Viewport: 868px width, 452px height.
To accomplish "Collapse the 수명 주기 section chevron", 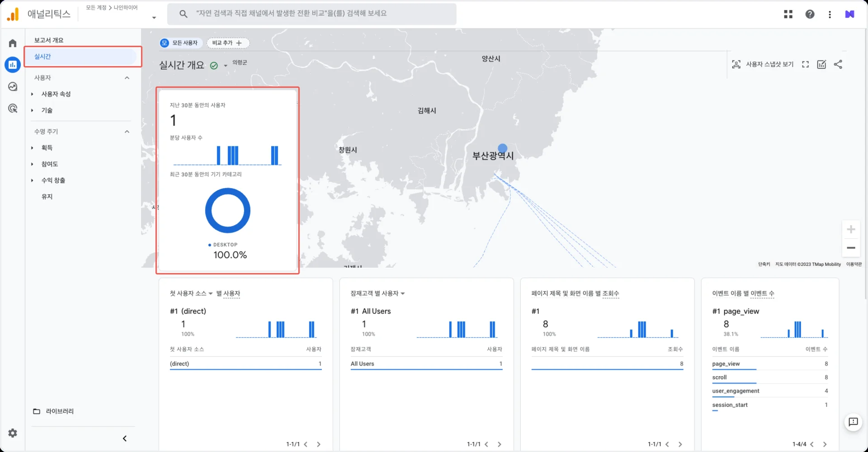I will [x=127, y=132].
